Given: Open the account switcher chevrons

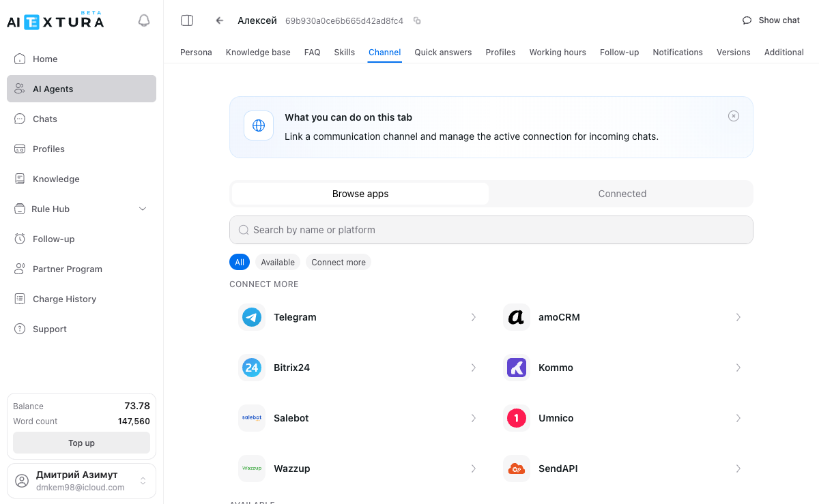Looking at the screenshot, I should [x=143, y=481].
